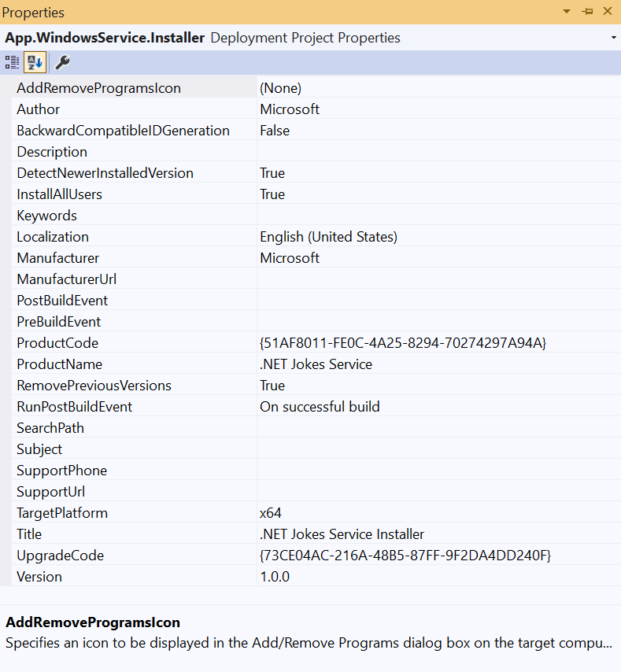Click the empty PreBuildEvent value field
Viewport: 621px width, 672px height.
(x=439, y=322)
